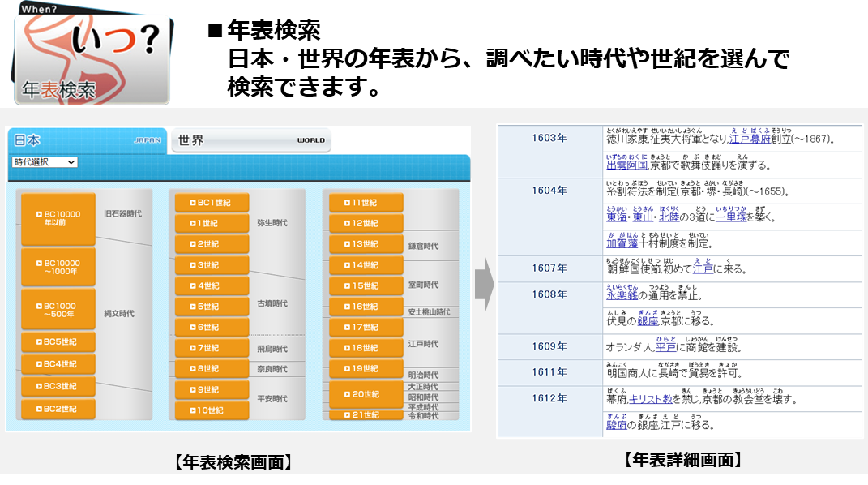The image size is (868, 485).
Task: Click the 21世紀 button
Action: 366,415
